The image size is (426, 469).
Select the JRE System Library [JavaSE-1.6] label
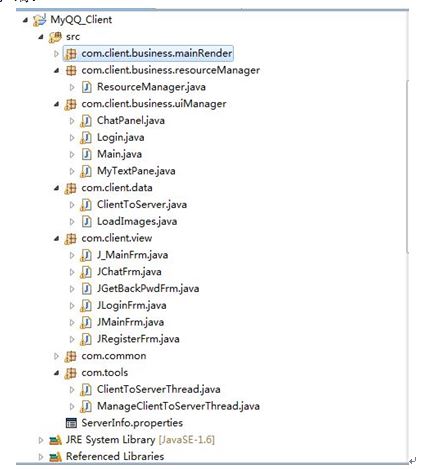[x=140, y=440]
